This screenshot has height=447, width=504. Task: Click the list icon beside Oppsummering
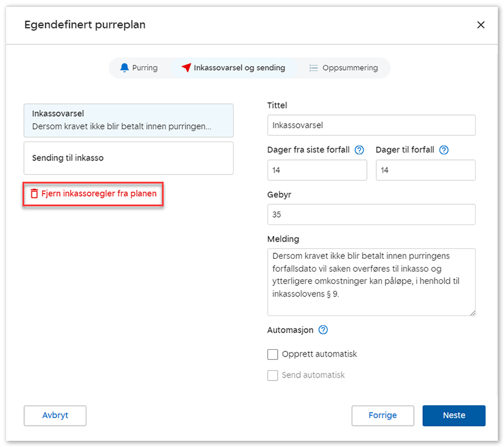point(313,68)
